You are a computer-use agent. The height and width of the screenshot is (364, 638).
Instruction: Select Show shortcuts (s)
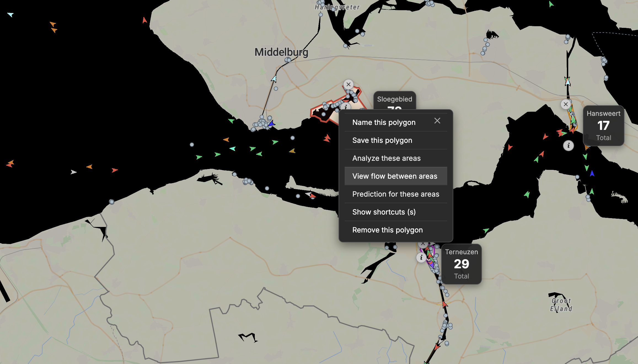tap(384, 212)
